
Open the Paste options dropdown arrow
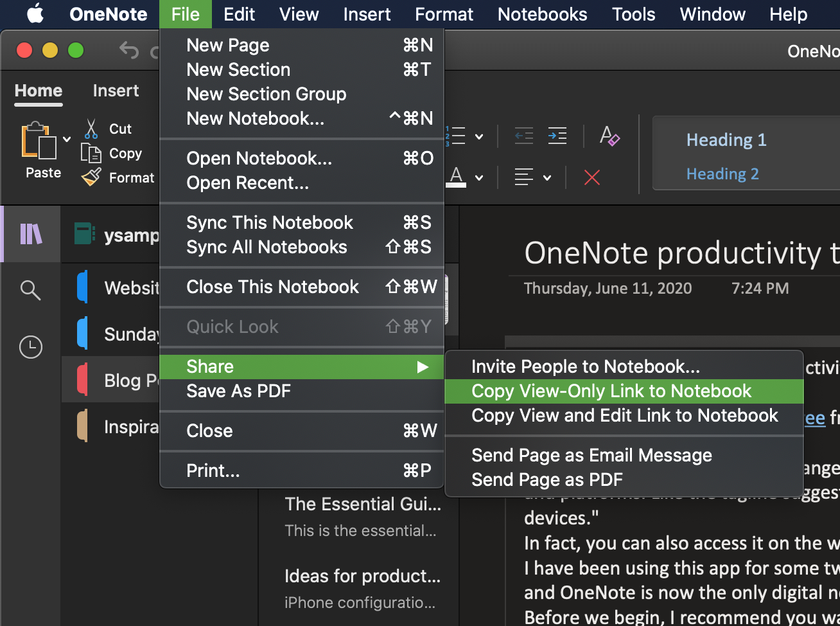point(67,139)
